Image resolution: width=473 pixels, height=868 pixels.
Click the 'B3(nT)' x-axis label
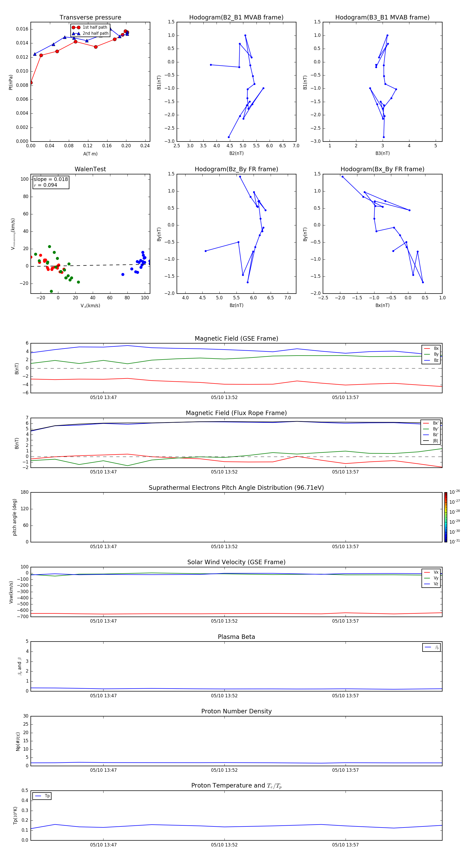(x=382, y=154)
